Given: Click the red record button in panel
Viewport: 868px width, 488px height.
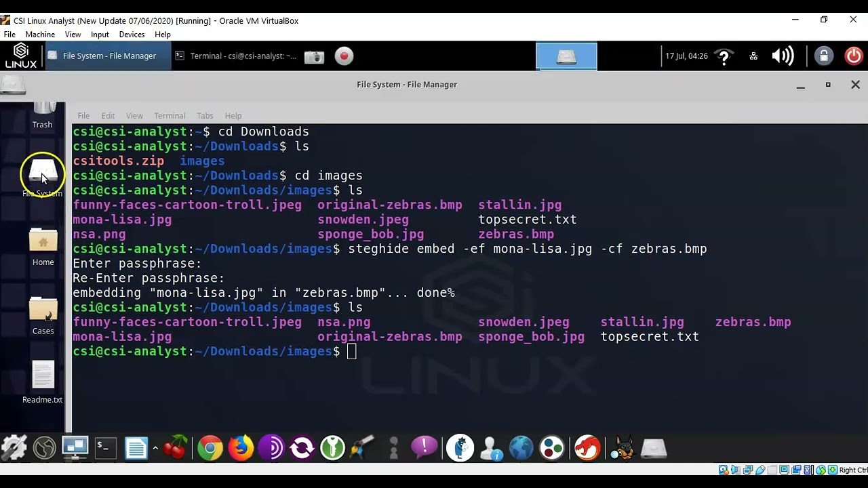Looking at the screenshot, I should point(344,56).
